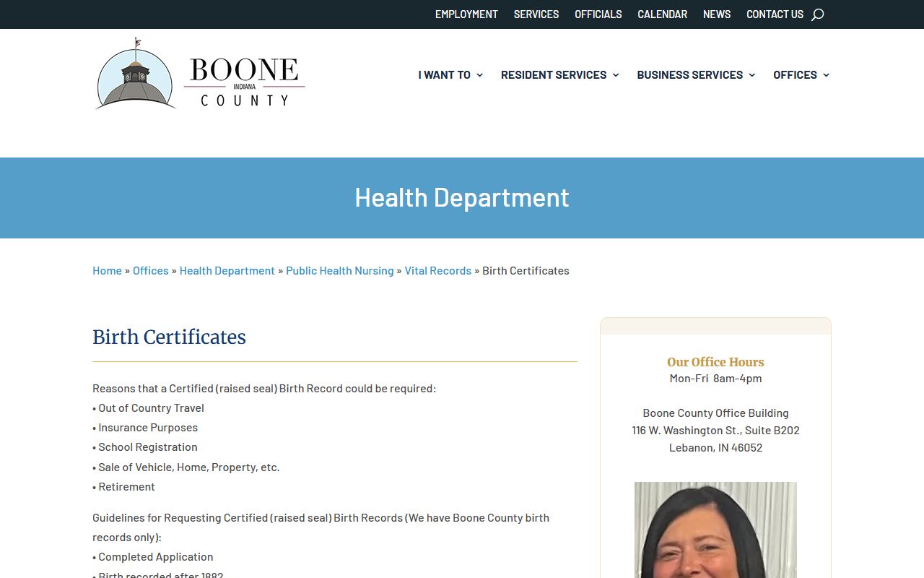Click the staff portrait photo in sidebar
This screenshot has height=578, width=924.
point(715,530)
